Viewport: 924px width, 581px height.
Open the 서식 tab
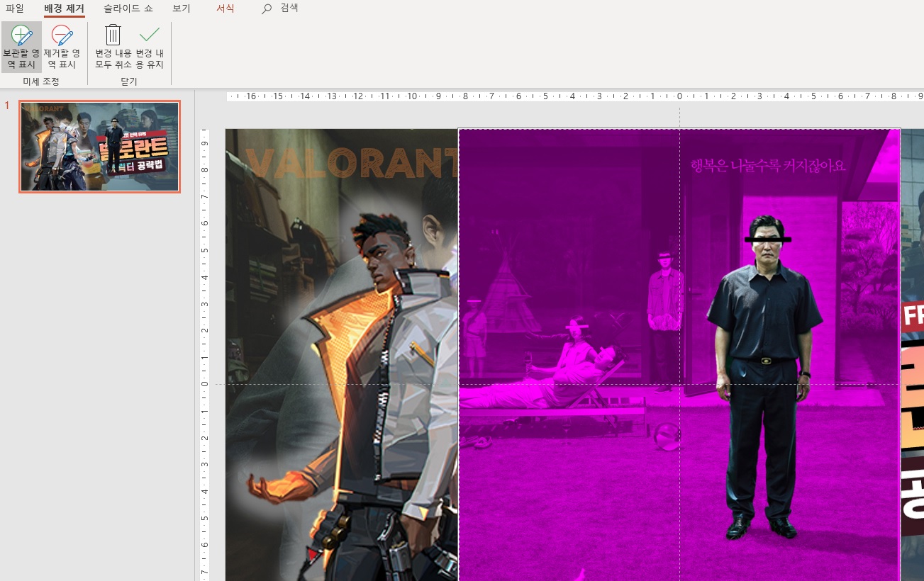(x=226, y=9)
